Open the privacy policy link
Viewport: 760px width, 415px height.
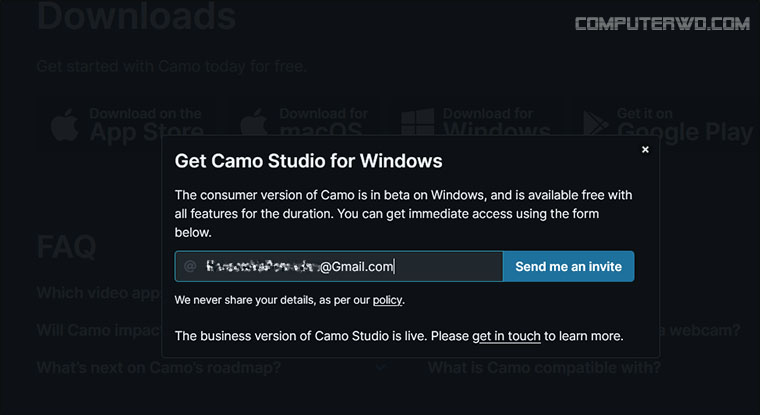tap(387, 300)
